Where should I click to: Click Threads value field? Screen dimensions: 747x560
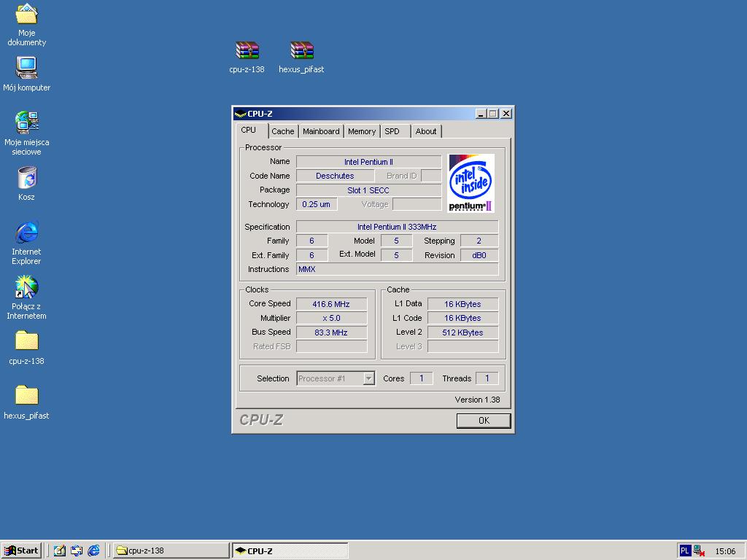pos(487,378)
